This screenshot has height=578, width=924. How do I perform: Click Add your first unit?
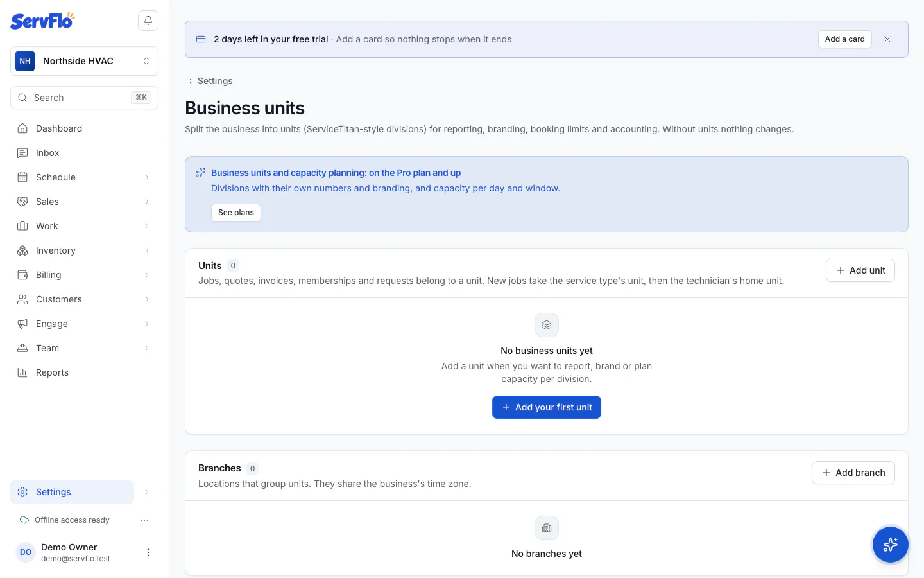tap(547, 407)
